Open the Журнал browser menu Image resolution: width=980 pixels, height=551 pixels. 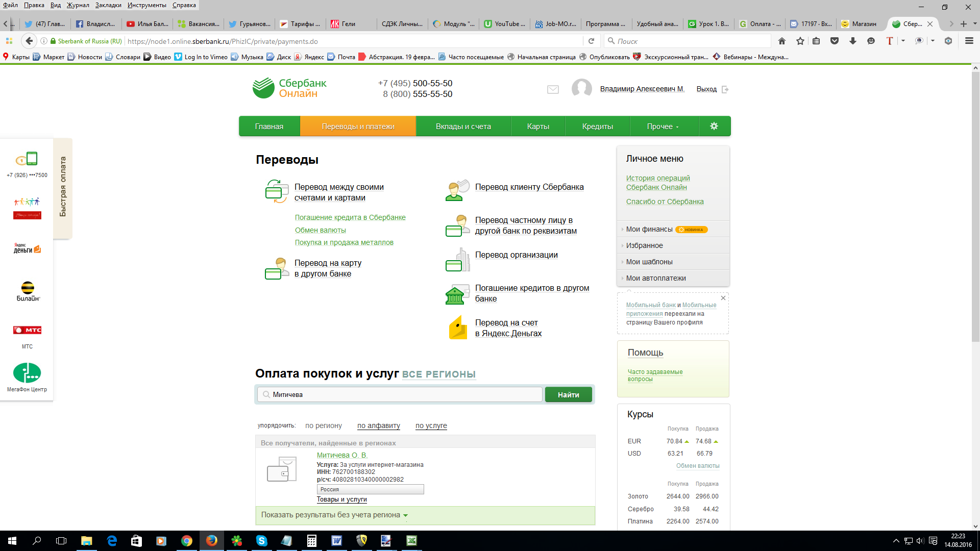tap(78, 5)
